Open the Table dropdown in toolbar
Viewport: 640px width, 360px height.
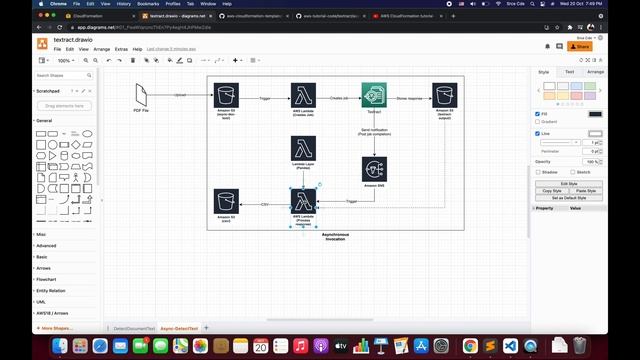pos(255,60)
